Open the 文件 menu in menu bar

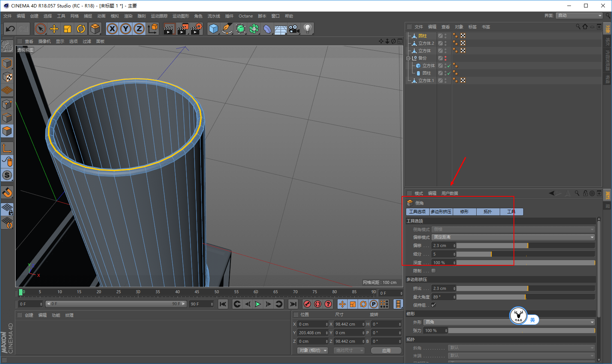[x=7, y=16]
